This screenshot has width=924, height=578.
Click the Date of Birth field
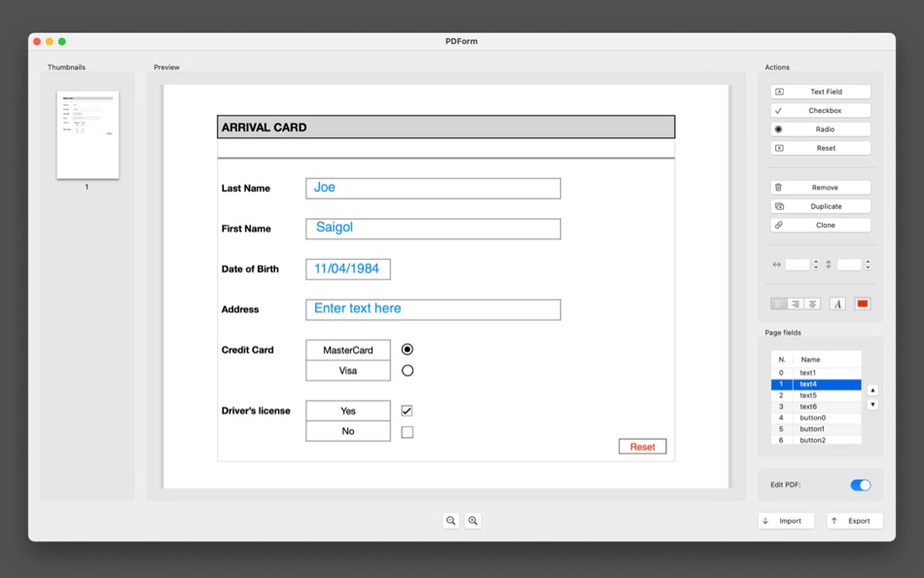347,269
